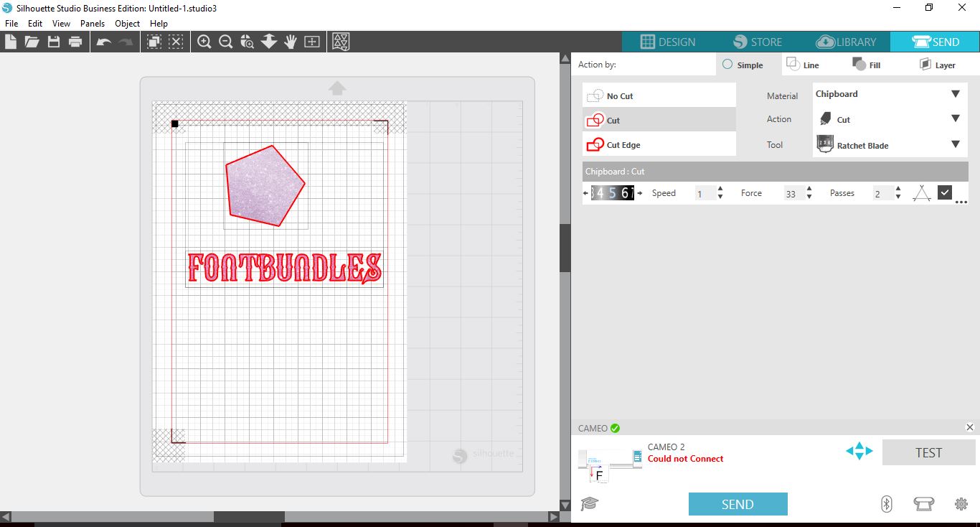Choose the Cut Edge option
The image size is (980, 527).
point(659,144)
